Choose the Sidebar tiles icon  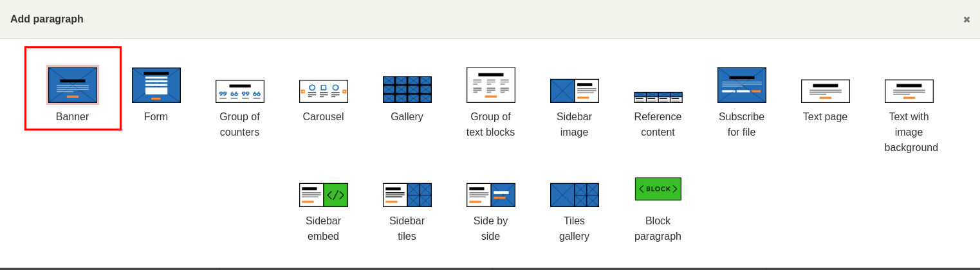pos(407,195)
